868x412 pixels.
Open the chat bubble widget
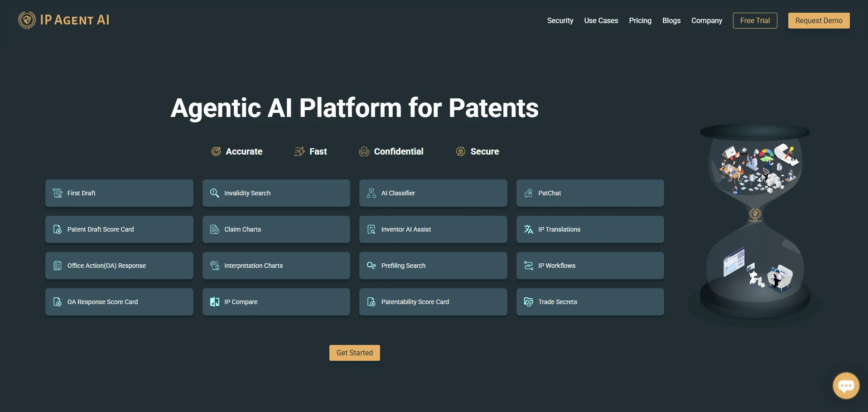(845, 386)
